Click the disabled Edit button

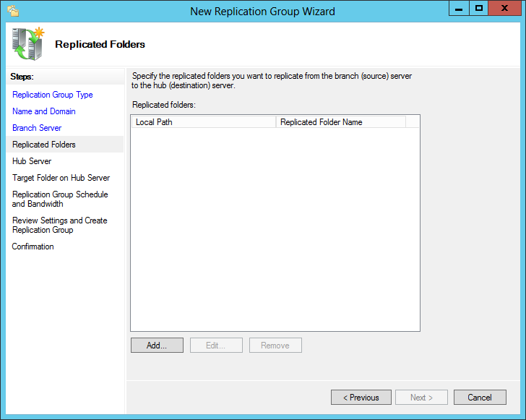pyautogui.click(x=216, y=345)
